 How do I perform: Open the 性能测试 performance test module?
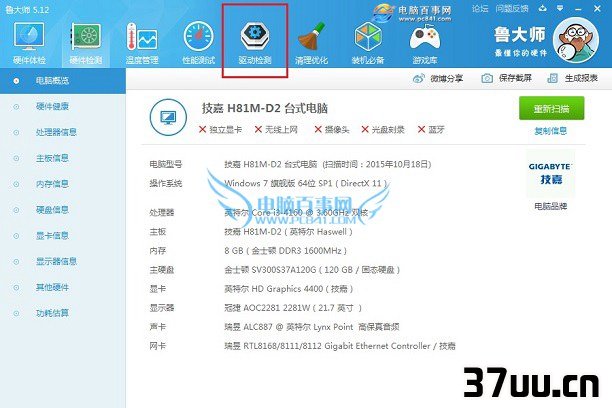pyautogui.click(x=198, y=43)
